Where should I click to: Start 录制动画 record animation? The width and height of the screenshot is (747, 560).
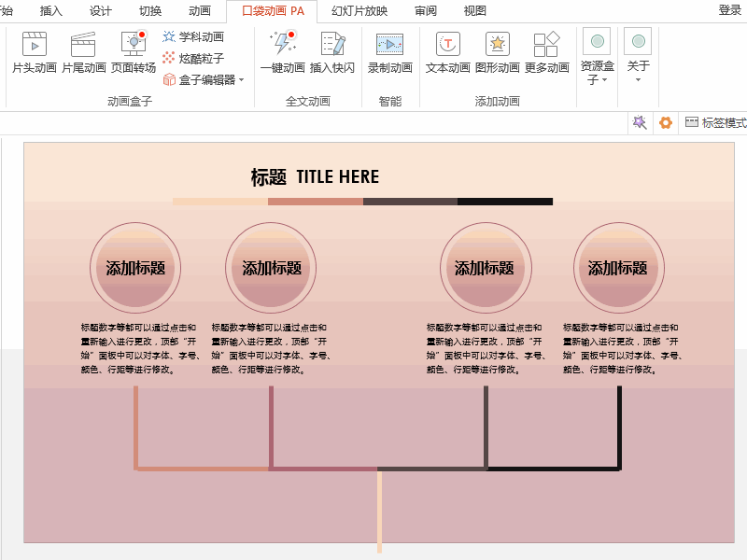pos(389,52)
